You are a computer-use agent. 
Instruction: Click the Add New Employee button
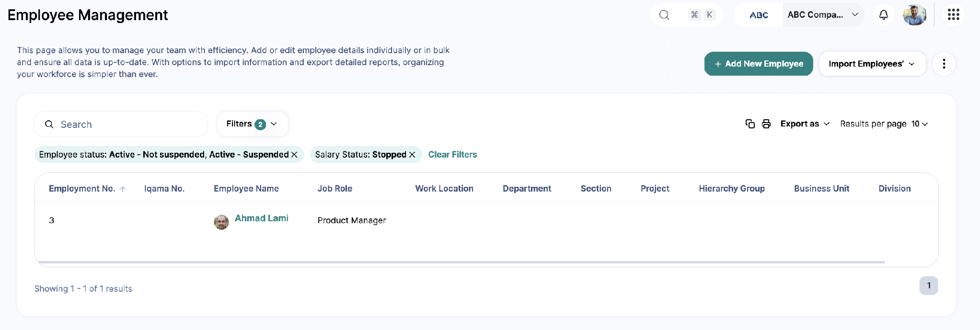point(758,64)
